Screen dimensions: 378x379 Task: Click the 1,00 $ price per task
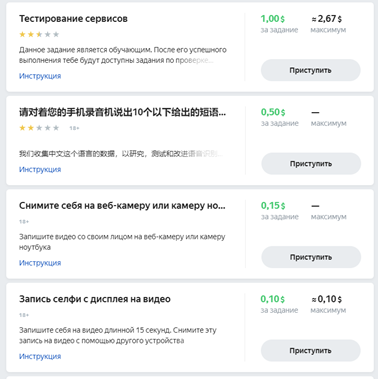point(273,19)
